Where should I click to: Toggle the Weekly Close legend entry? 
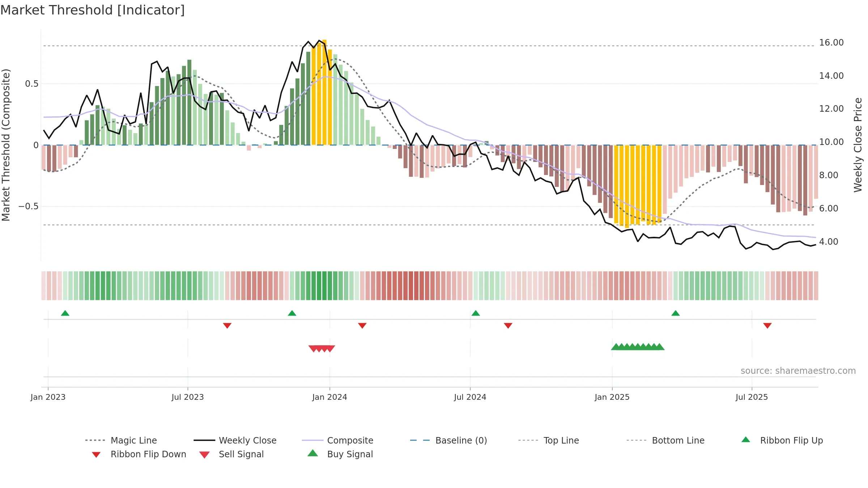point(235,440)
